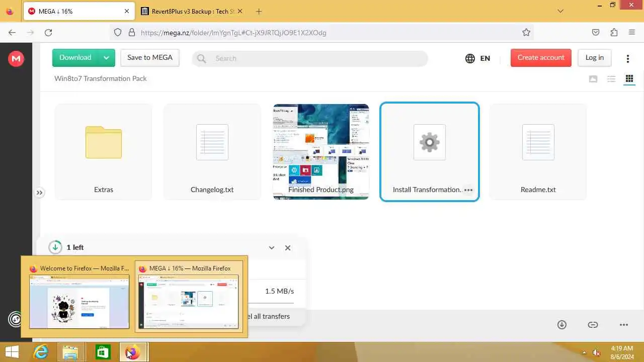Close the Revert8Plus v3 Backup tab
The image size is (644, 362).
tap(239, 11)
